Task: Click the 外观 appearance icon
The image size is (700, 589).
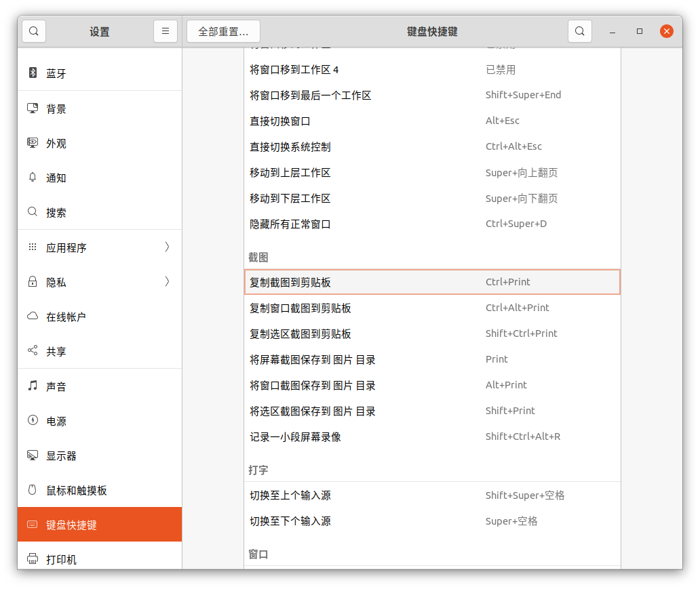Action: click(x=33, y=143)
